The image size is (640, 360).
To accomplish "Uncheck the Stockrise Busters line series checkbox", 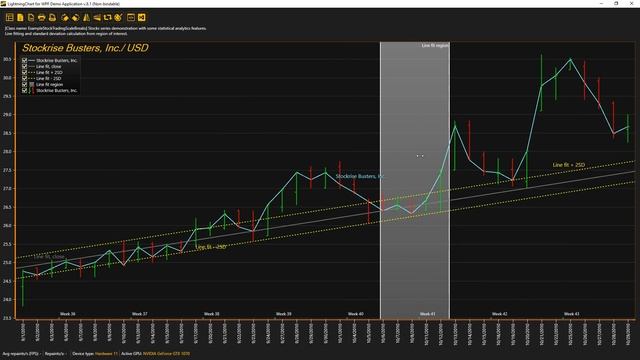I will point(24,60).
